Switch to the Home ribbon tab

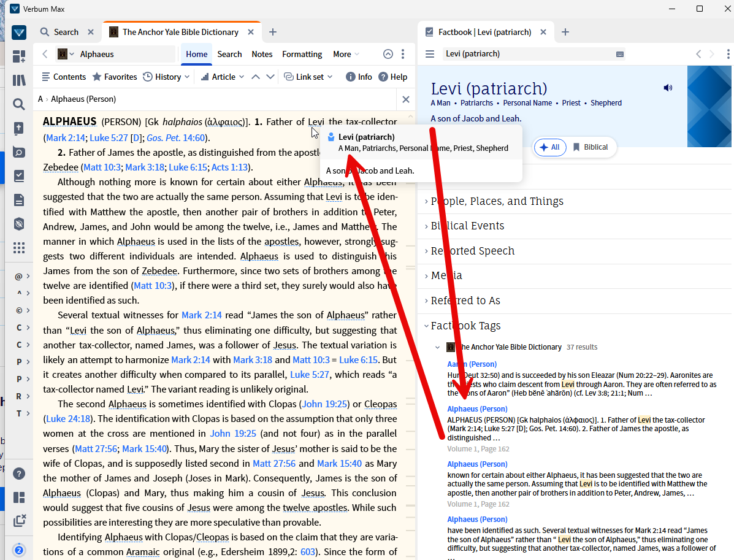click(197, 54)
